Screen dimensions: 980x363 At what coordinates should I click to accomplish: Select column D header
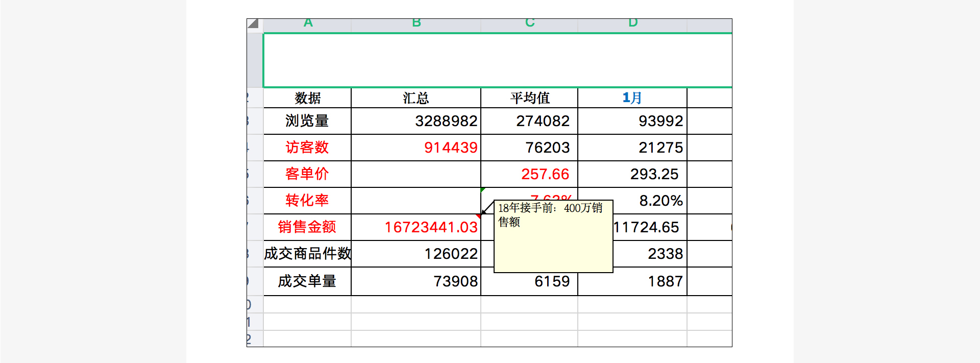pos(632,23)
